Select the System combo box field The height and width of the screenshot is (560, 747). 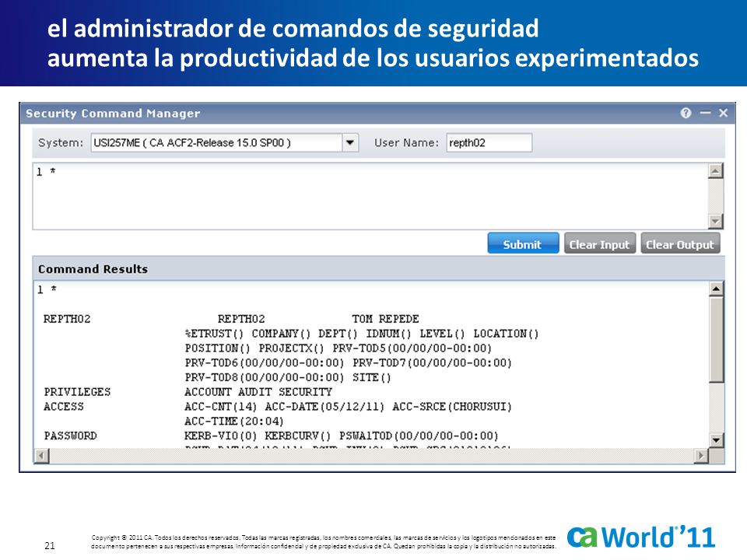pyautogui.click(x=224, y=143)
